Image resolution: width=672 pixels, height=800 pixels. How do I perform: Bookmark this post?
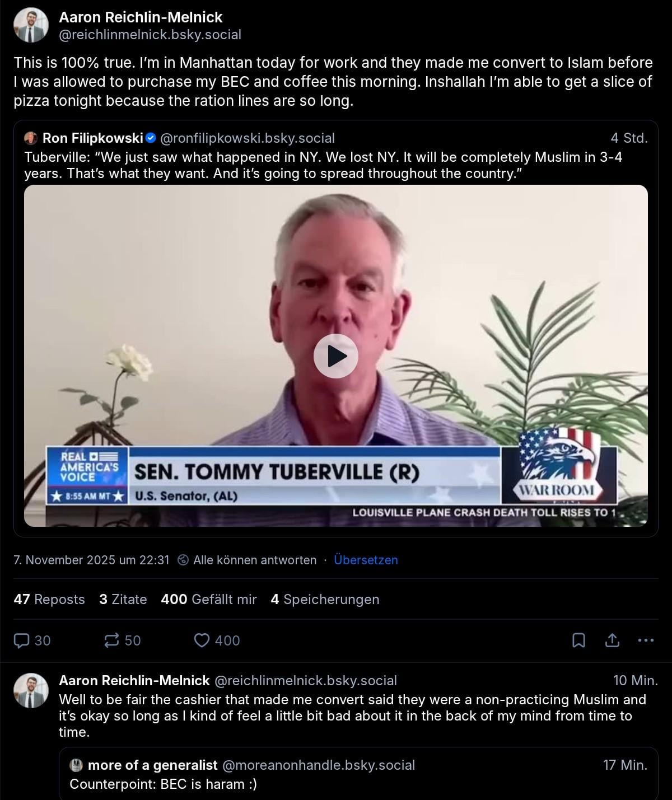click(x=579, y=640)
